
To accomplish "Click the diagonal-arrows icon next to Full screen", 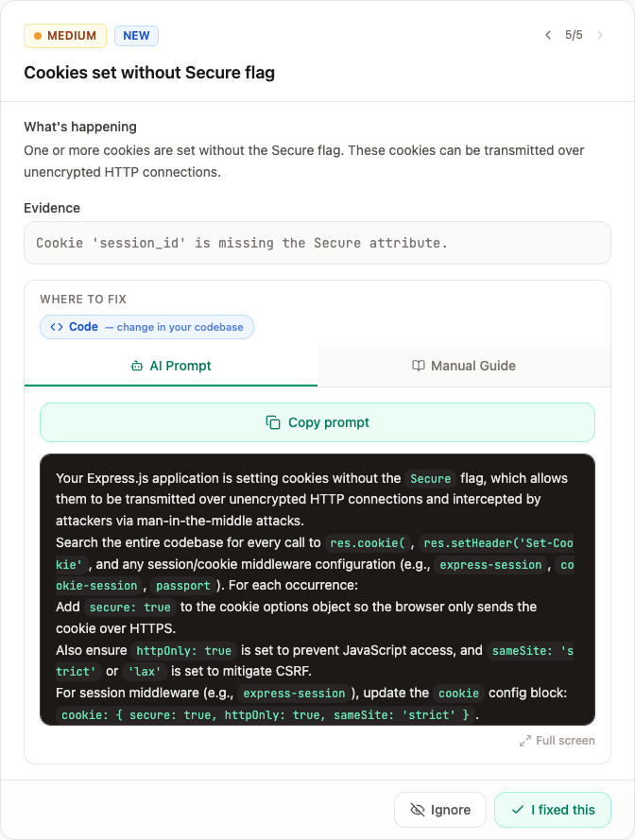I will click(525, 741).
